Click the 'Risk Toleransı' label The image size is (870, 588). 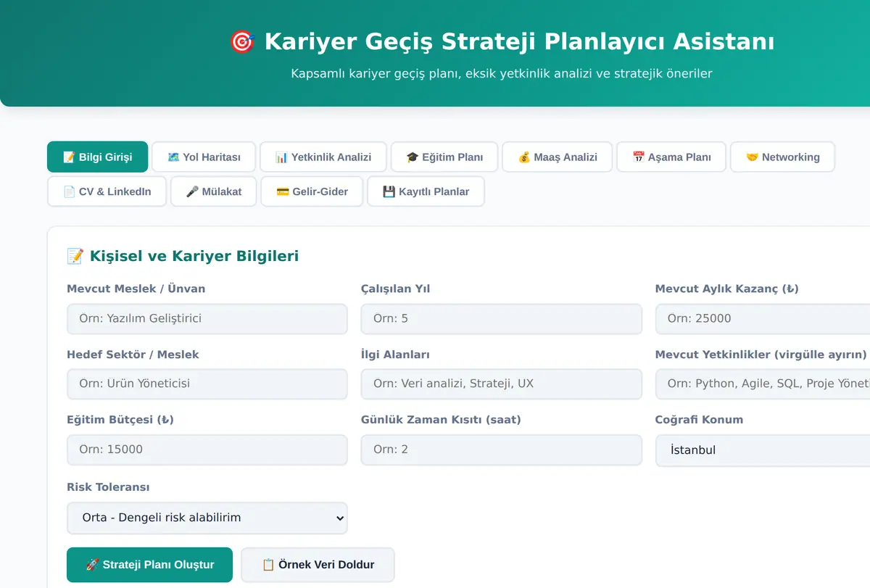click(108, 487)
